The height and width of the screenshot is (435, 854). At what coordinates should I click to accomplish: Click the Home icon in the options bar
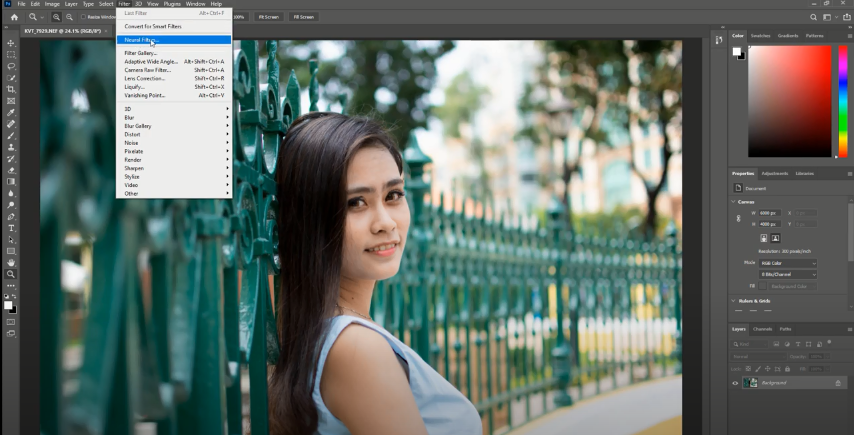click(x=13, y=17)
